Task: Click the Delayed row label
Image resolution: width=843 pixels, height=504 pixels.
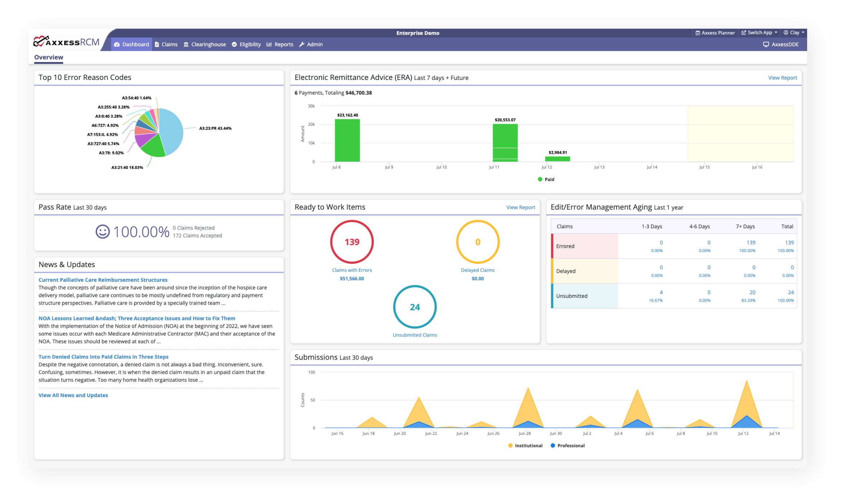Action: pos(566,271)
